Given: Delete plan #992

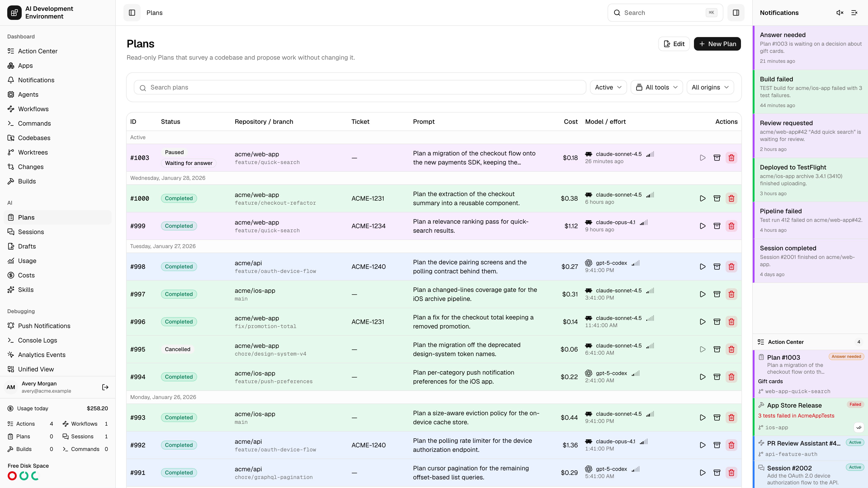Looking at the screenshot, I should 731,445.
